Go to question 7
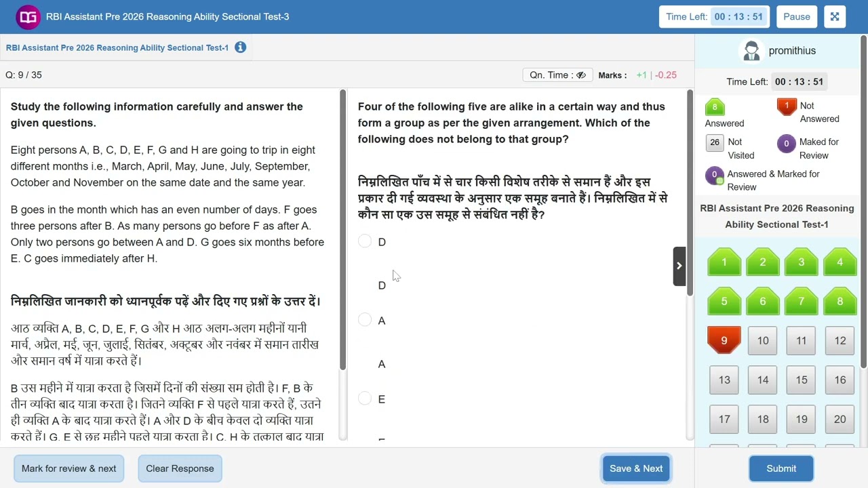 pos(802,302)
